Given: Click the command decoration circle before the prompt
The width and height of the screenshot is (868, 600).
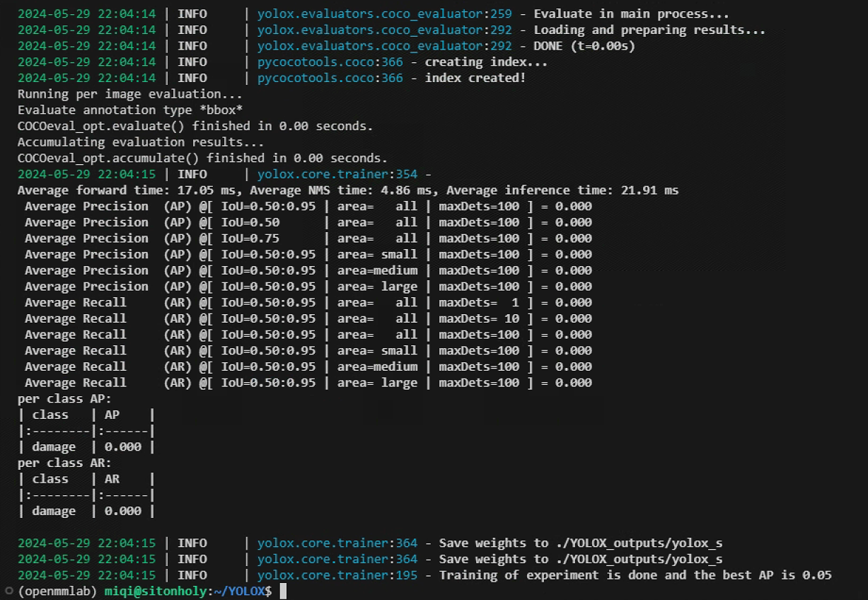Looking at the screenshot, I should pos(8,590).
